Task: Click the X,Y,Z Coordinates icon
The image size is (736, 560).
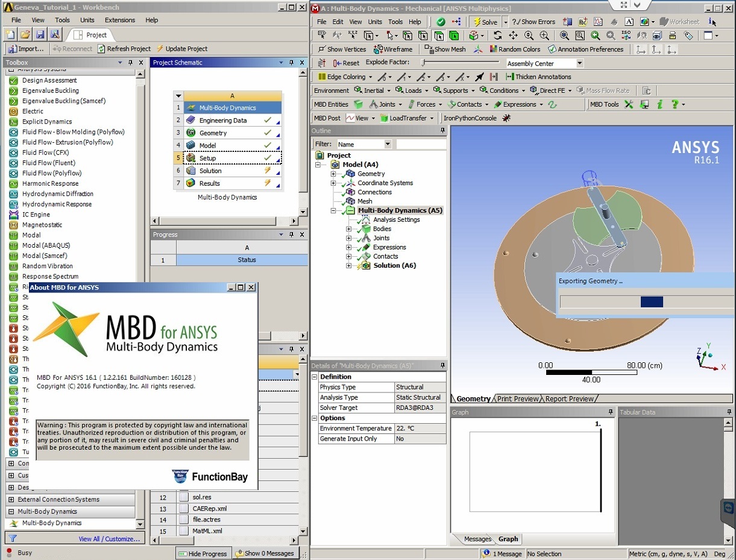Action: [x=353, y=36]
